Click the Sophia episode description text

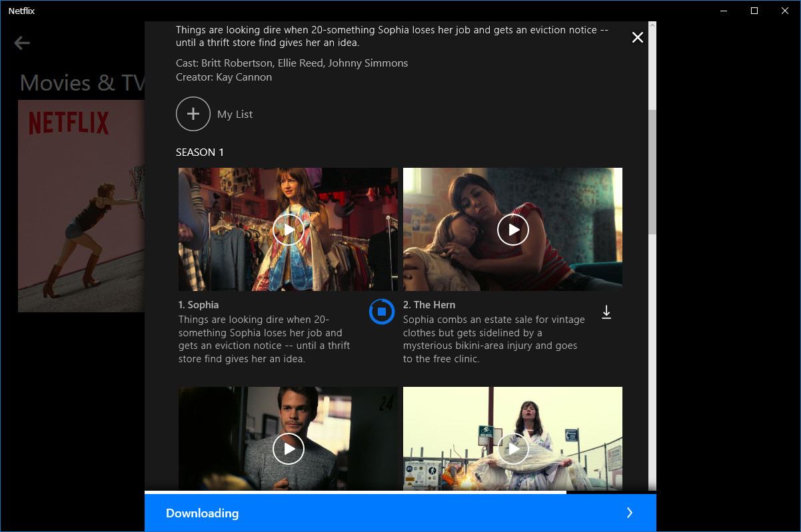click(265, 340)
